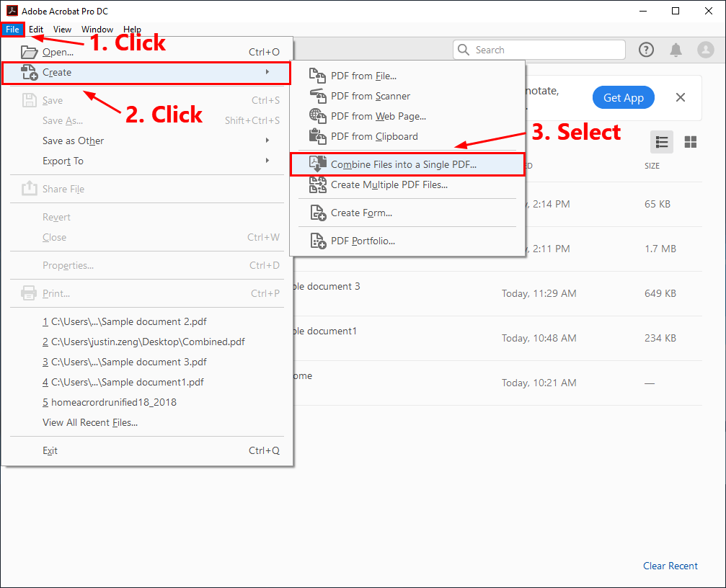The image size is (726, 588).
Task: Click into the Search field
Action: pos(539,50)
